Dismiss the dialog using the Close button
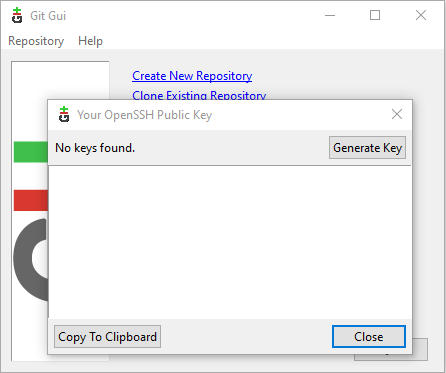This screenshot has height=373, width=446. pos(369,337)
